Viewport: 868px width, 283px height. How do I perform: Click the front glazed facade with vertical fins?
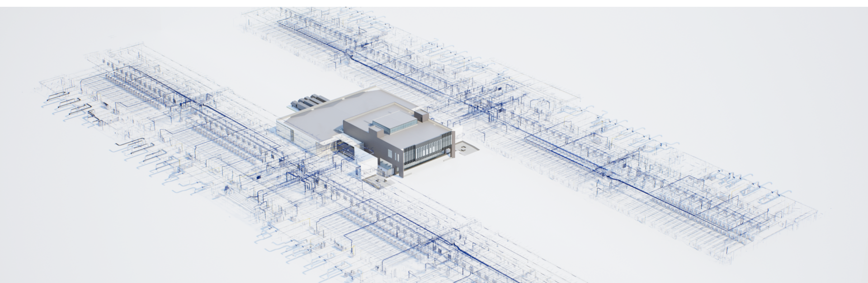coord(427,153)
